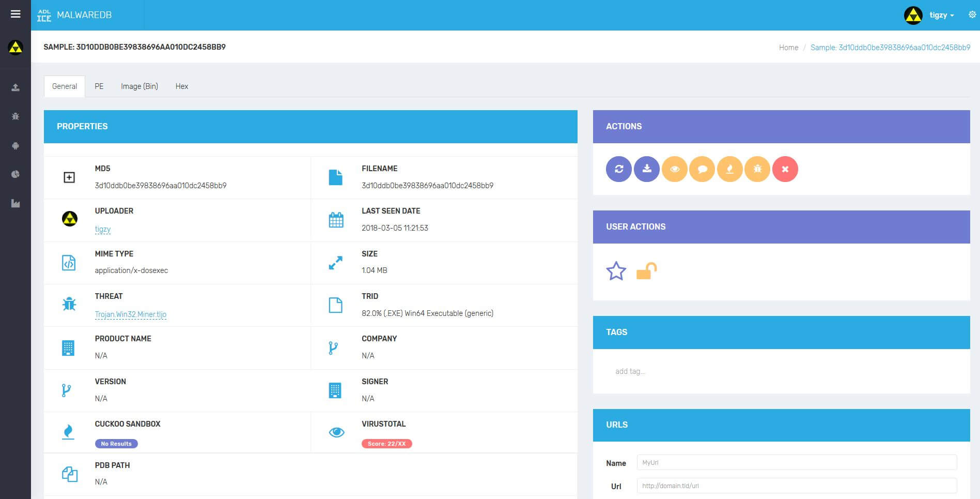
Task: Click the orange bug action button
Action: coord(757,169)
